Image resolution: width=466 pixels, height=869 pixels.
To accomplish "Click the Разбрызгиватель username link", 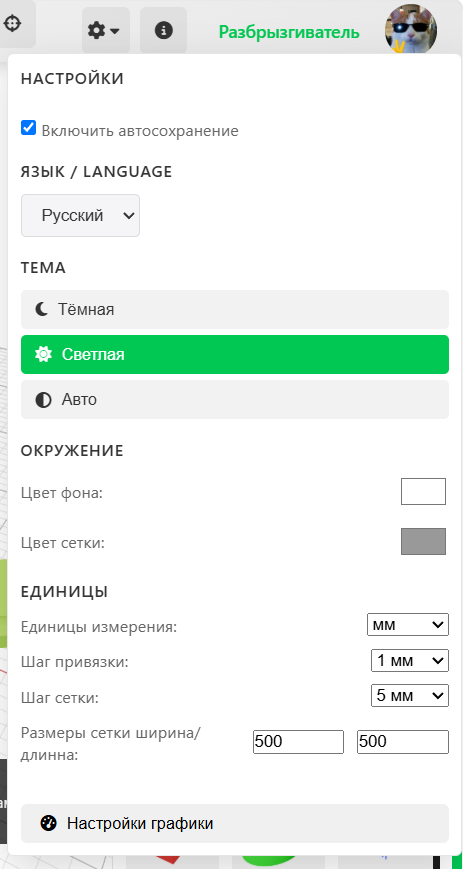I will coord(289,33).
